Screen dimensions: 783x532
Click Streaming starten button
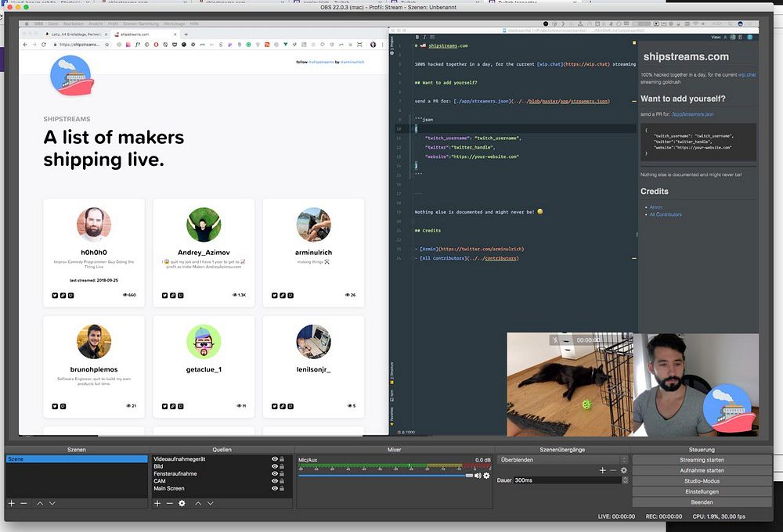702,460
